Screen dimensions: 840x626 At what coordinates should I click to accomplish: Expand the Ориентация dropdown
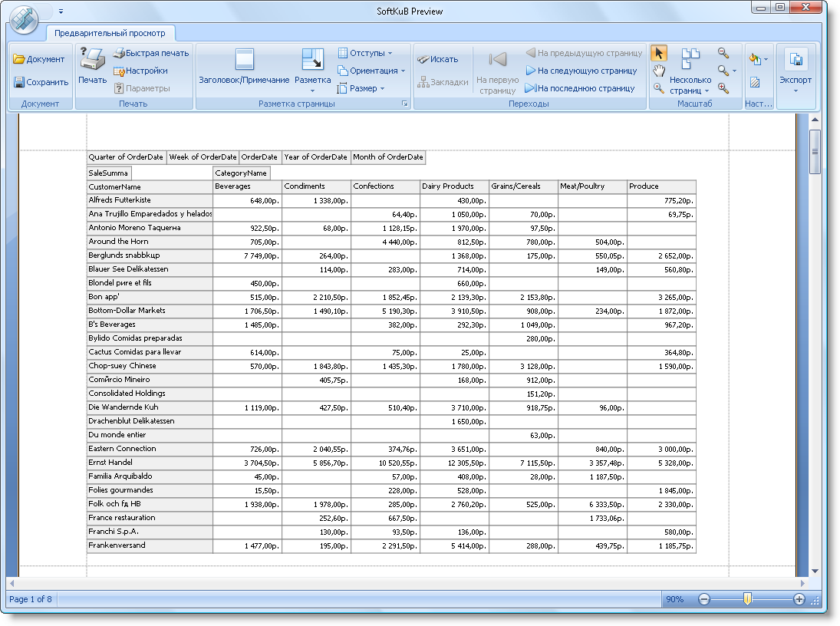pyautogui.click(x=371, y=71)
